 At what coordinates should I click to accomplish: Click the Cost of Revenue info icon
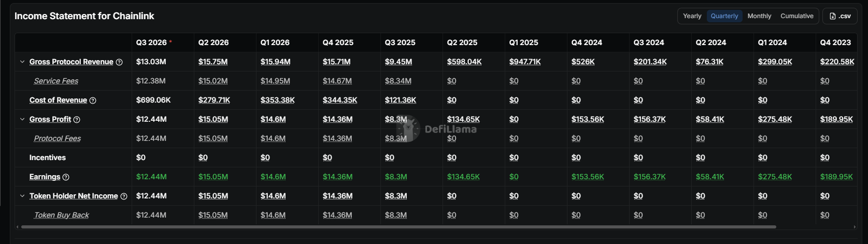93,101
